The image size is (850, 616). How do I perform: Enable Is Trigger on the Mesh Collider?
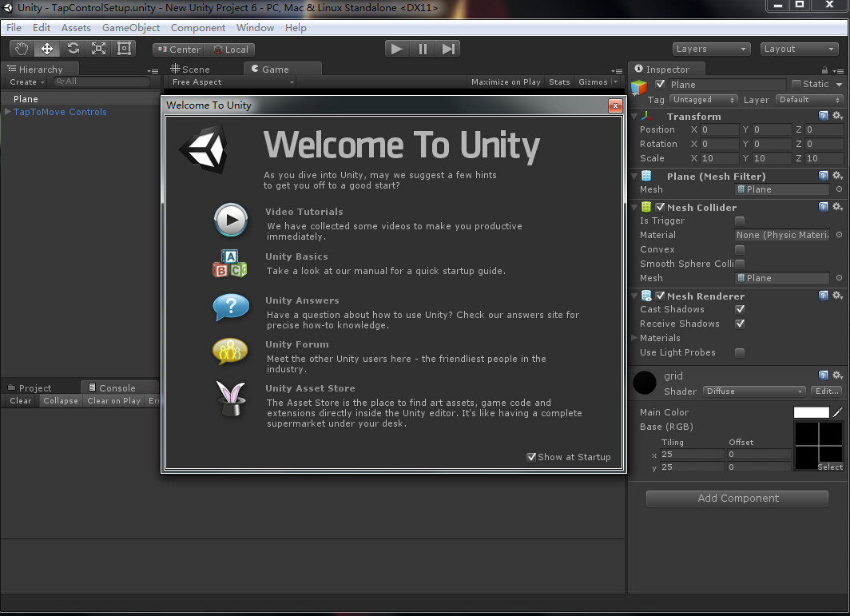(x=739, y=221)
